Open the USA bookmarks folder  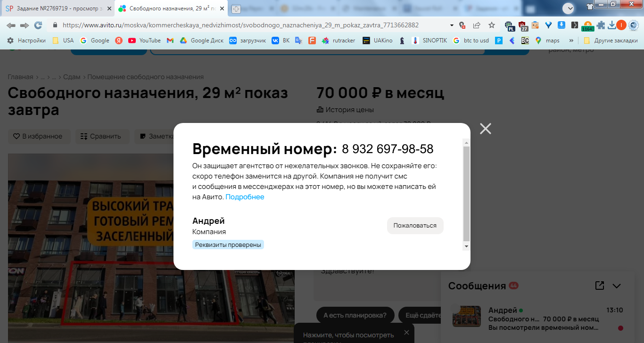tap(63, 41)
